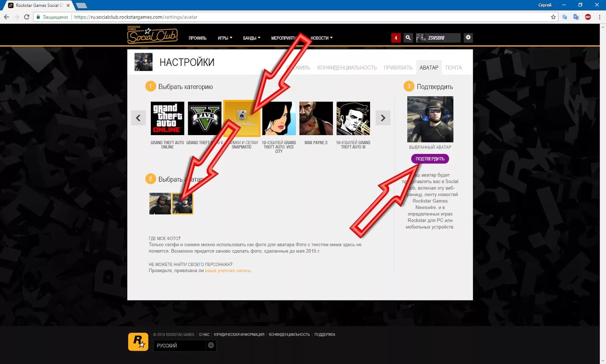The height and width of the screenshot is (364, 606).
Task: Choose the first avatar photo thumbnail
Action: pyautogui.click(x=160, y=204)
